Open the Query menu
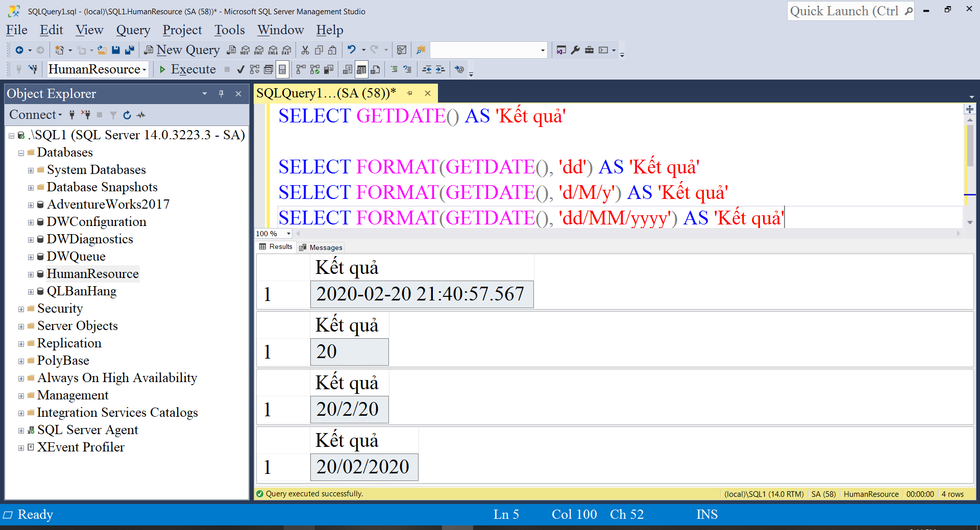Image resolution: width=980 pixels, height=530 pixels. (x=133, y=30)
